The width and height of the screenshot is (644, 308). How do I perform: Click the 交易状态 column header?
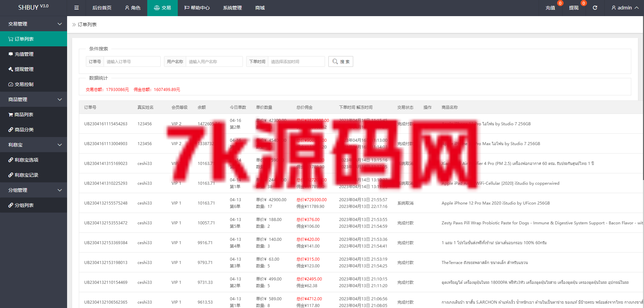[x=406, y=107]
